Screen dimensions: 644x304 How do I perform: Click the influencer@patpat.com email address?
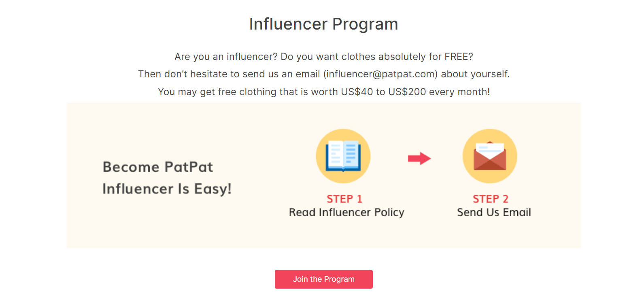click(380, 74)
